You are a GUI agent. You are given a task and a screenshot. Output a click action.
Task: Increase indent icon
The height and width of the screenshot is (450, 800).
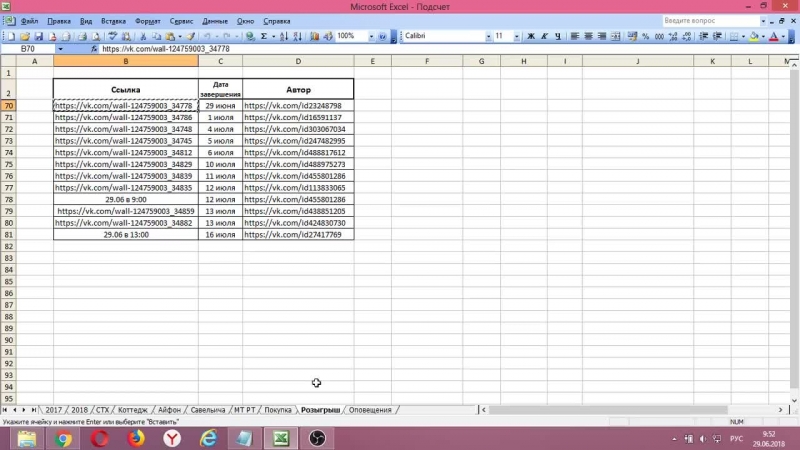click(x=717, y=36)
